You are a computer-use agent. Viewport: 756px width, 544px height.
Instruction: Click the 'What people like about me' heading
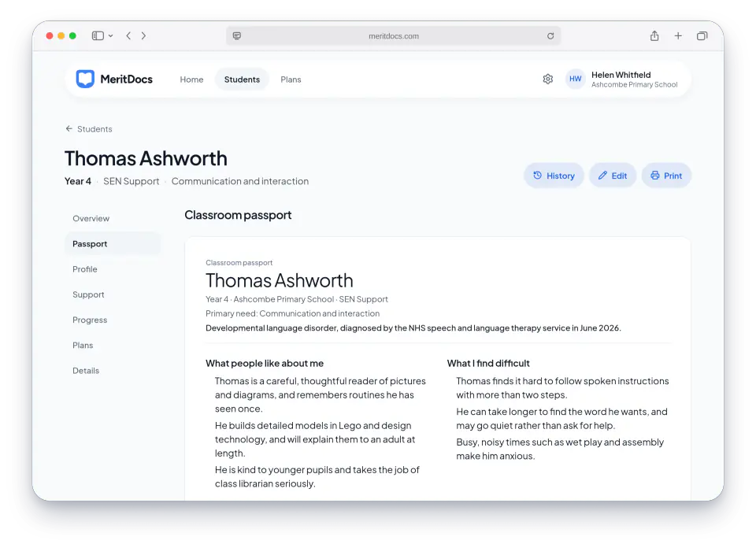click(x=265, y=363)
